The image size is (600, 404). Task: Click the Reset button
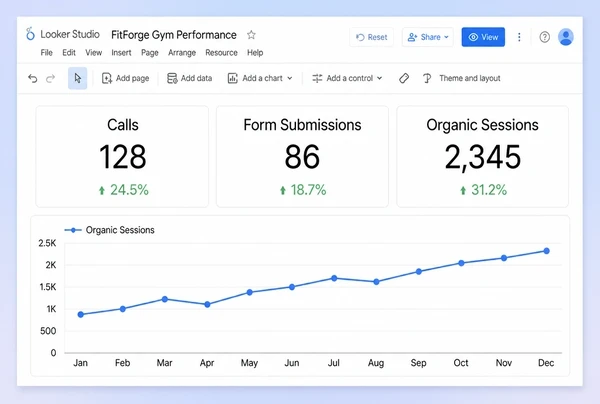(x=372, y=37)
